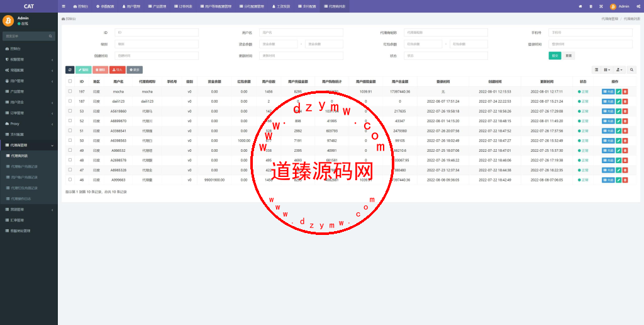
Task: Collapse the 代理商管理 sidebar menu
Action: click(x=29, y=145)
